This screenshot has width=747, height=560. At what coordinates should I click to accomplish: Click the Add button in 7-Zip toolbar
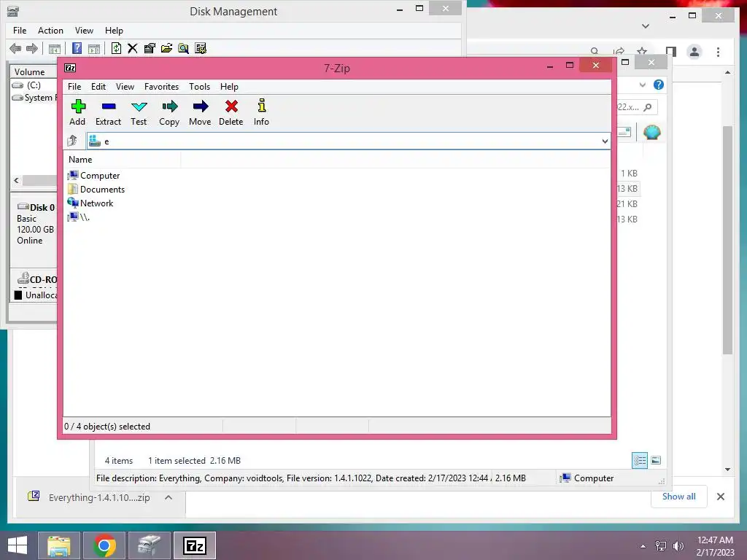(x=77, y=112)
